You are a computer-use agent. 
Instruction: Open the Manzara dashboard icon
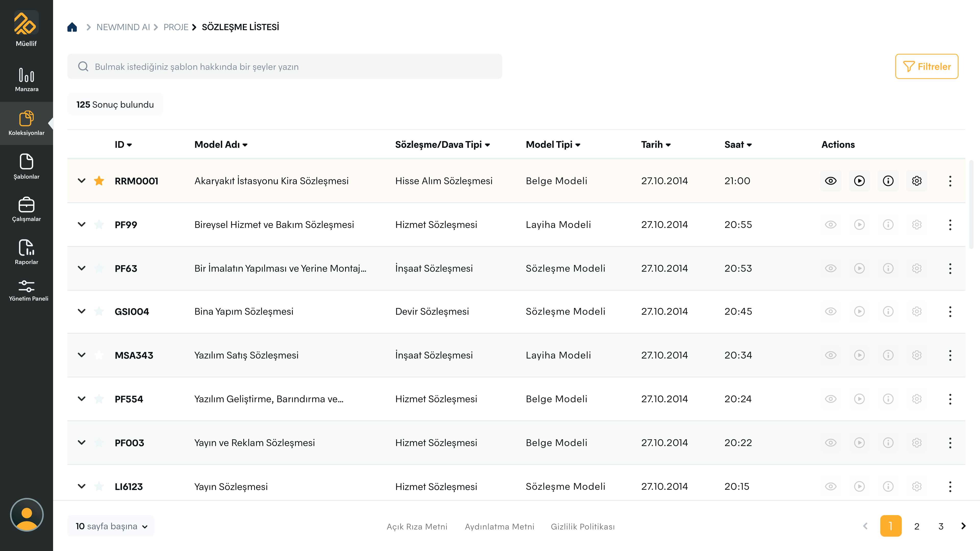coord(26,79)
